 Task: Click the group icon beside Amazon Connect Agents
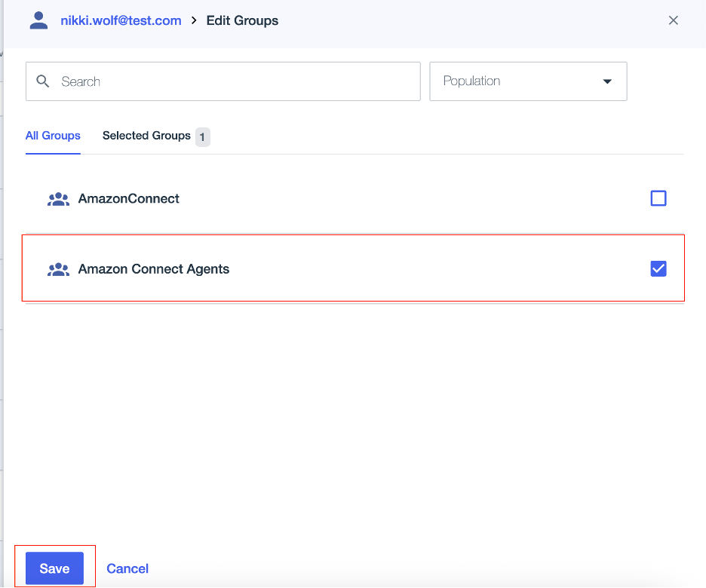pyautogui.click(x=58, y=268)
